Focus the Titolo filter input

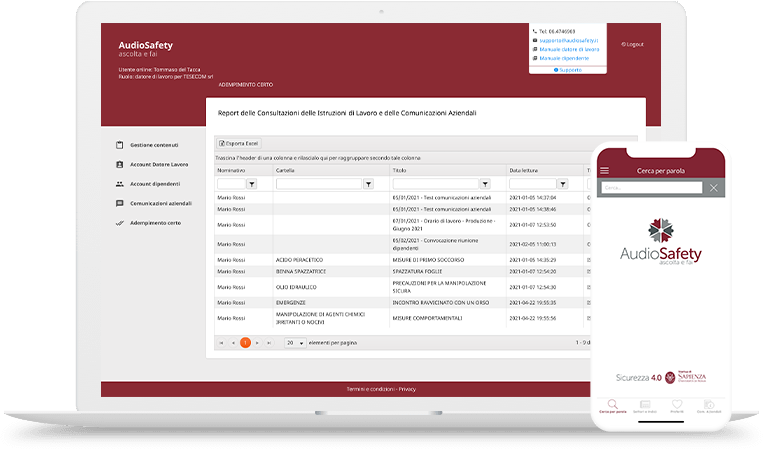[436, 184]
